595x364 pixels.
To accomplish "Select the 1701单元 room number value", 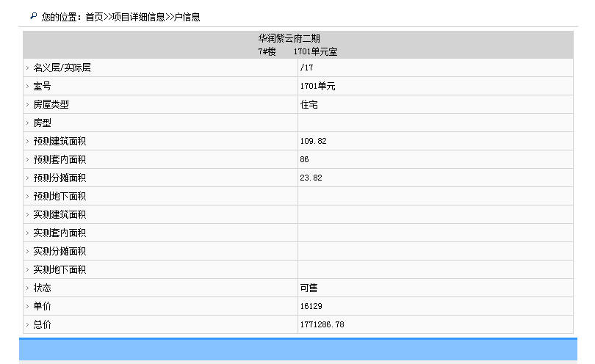I will tap(317, 86).
